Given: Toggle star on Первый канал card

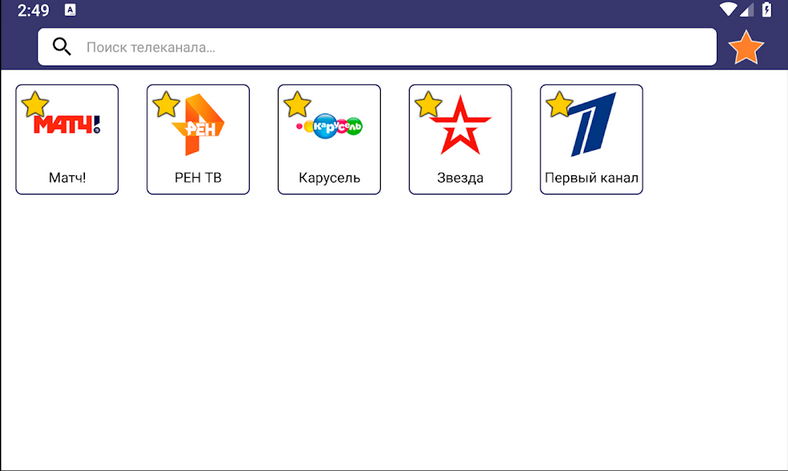Looking at the screenshot, I should point(559,104).
